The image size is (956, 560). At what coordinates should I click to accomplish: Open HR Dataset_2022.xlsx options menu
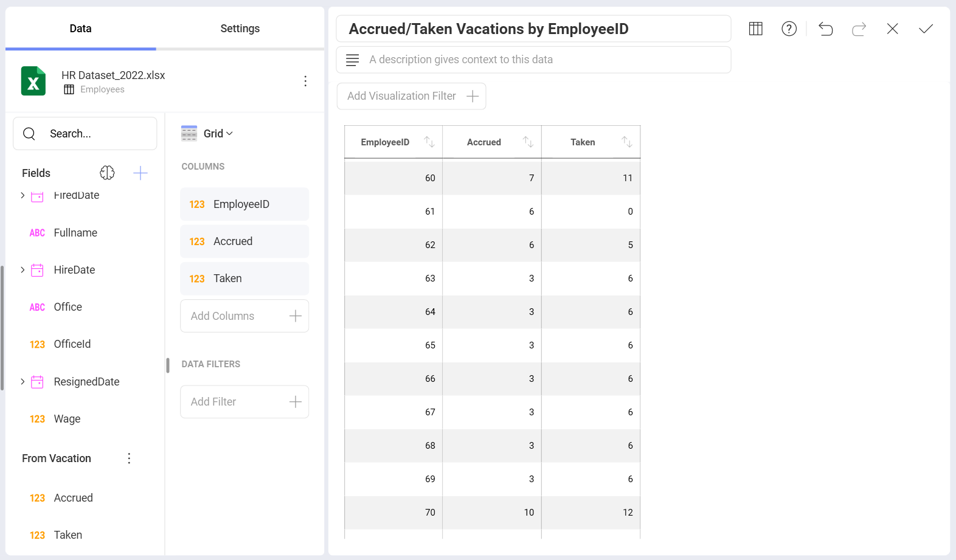click(305, 81)
